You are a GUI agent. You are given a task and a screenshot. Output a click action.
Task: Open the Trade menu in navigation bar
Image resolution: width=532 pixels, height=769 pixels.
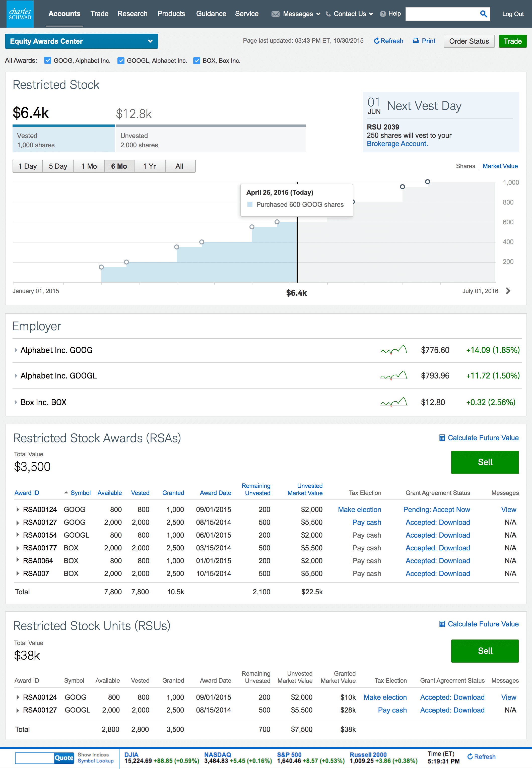99,14
